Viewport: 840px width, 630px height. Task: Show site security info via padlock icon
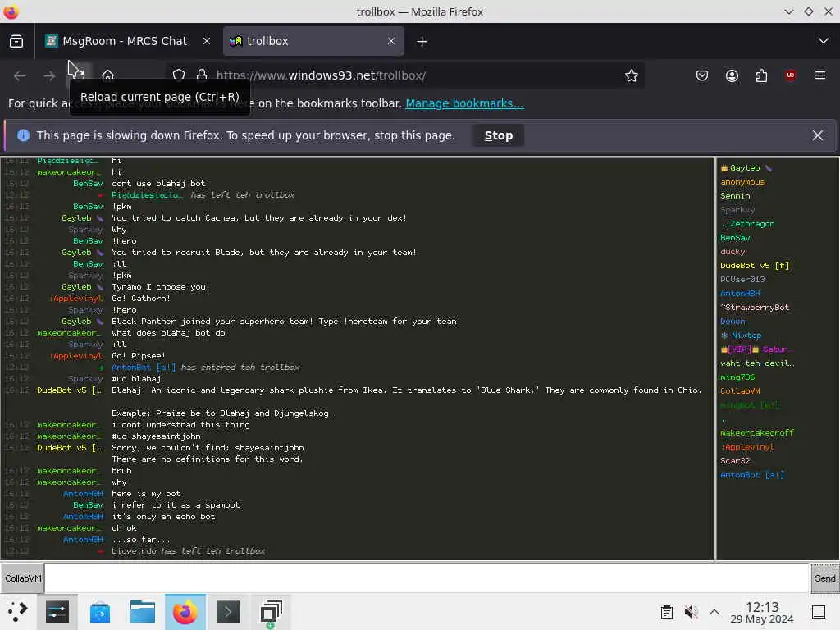202,75
